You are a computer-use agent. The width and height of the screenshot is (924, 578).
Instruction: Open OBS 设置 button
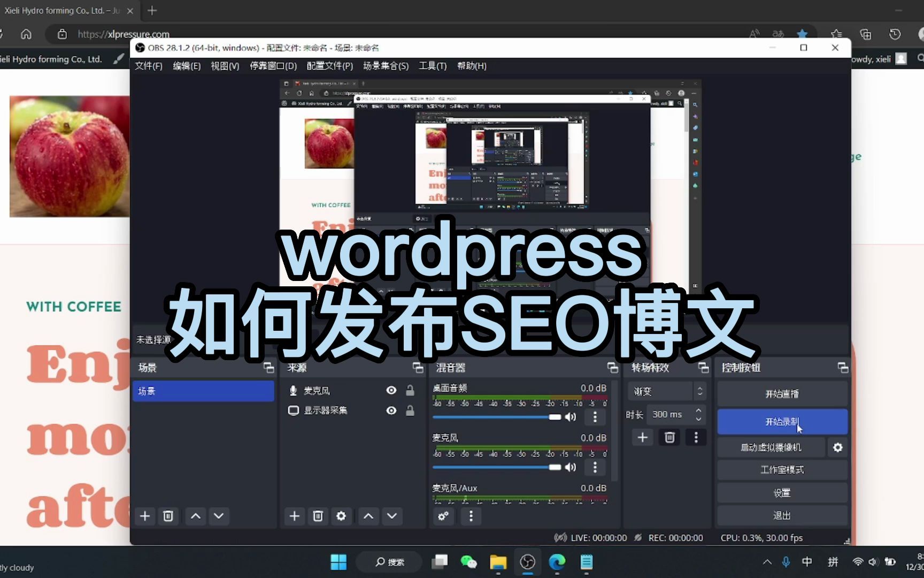(782, 493)
